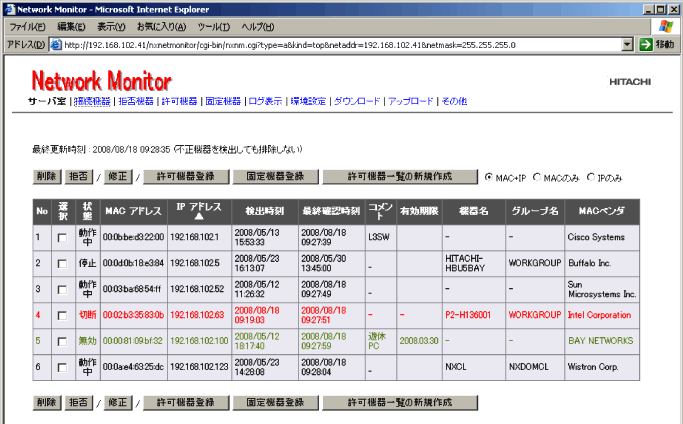Click the page icon in address bar
Viewport: 683px width, 424px height.
pyautogui.click(x=55, y=44)
